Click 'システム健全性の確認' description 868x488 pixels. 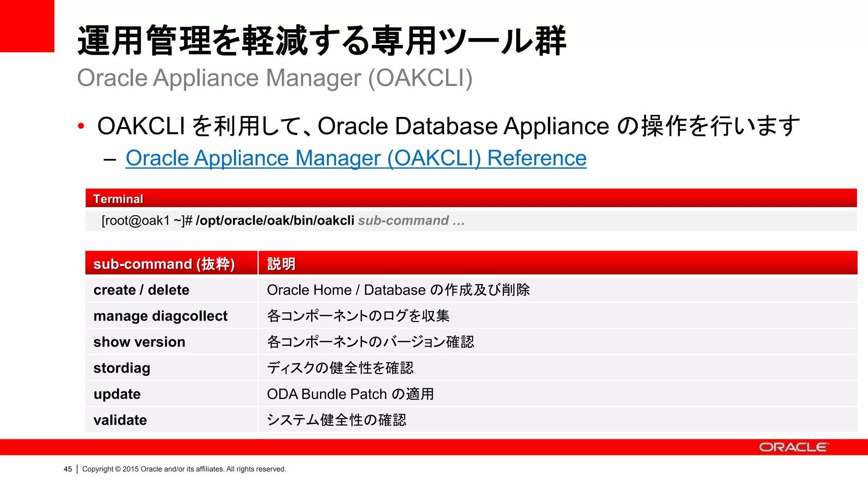click(x=337, y=420)
